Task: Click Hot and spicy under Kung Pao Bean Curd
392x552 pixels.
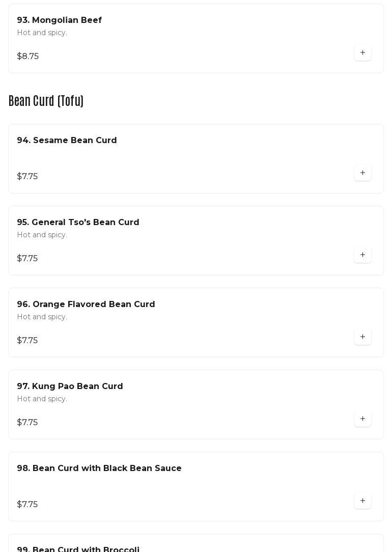Action: tap(42, 399)
